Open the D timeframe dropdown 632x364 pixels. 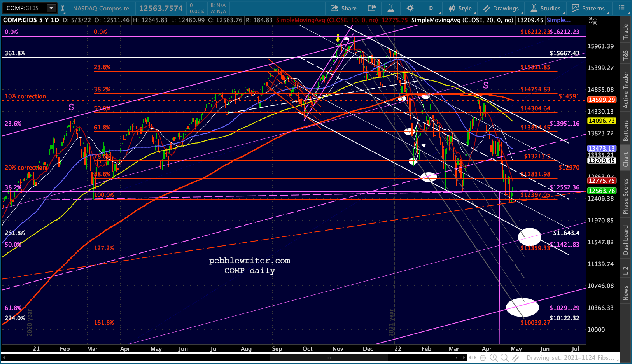click(431, 8)
